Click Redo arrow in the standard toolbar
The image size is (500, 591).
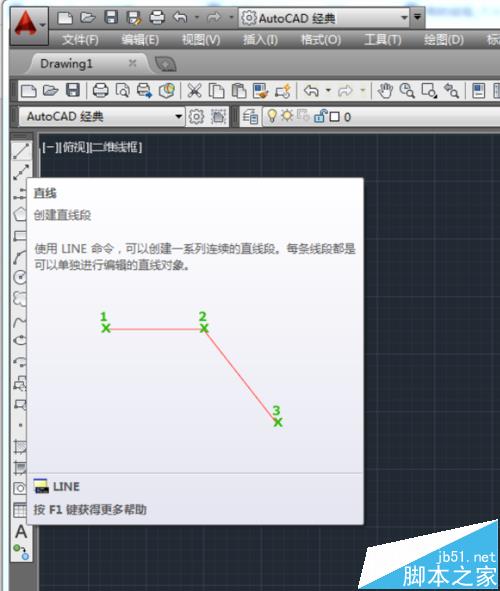[x=345, y=91]
